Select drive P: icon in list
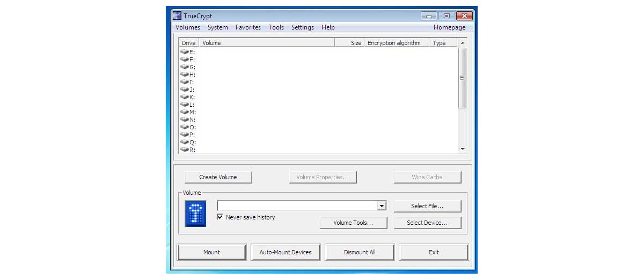This screenshot has height=279, width=644. pos(185,135)
